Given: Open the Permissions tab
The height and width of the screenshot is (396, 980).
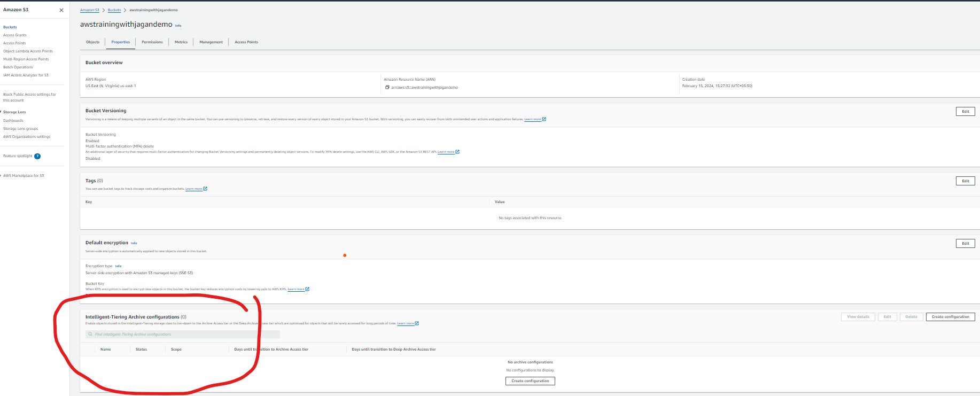Looking at the screenshot, I should [x=152, y=42].
